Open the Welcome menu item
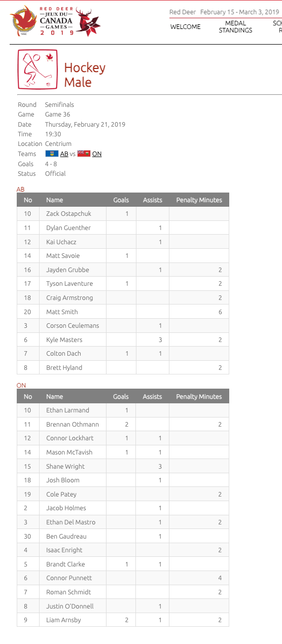282x644 pixels. [x=185, y=26]
